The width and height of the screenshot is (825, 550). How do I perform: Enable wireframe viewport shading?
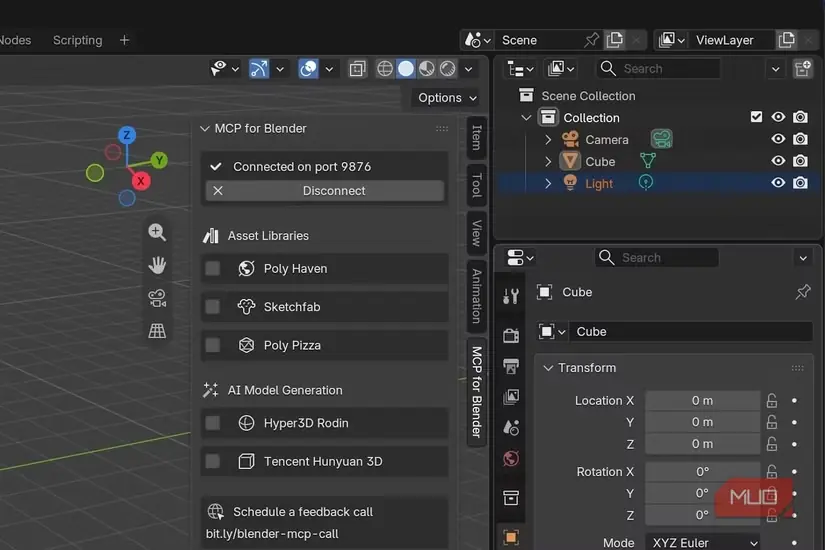385,69
